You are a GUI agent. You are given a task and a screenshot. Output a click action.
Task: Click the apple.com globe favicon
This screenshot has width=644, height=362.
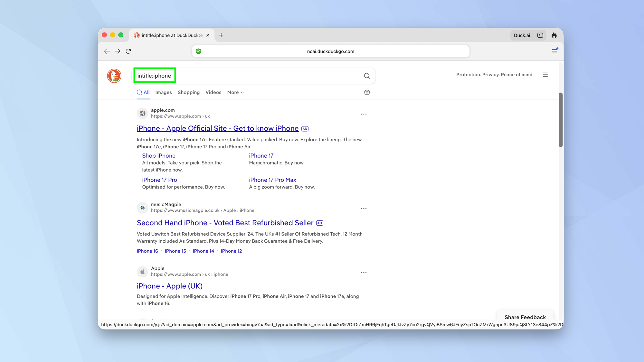143,113
